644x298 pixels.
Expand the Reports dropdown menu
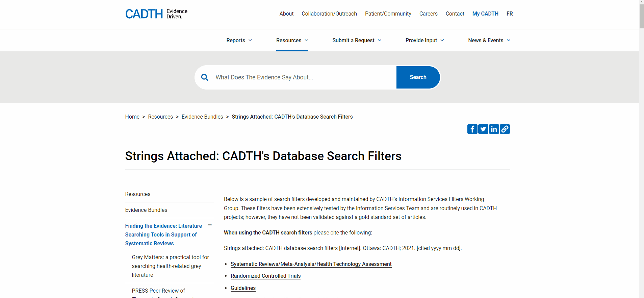239,40
